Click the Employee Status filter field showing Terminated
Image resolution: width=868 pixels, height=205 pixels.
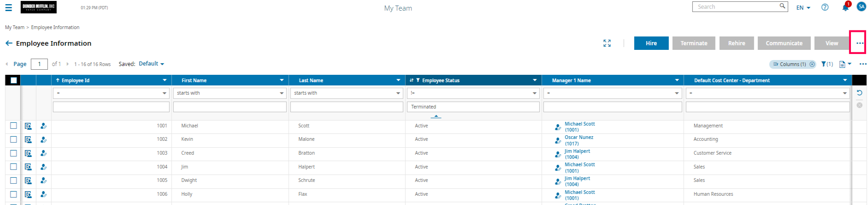[473, 107]
